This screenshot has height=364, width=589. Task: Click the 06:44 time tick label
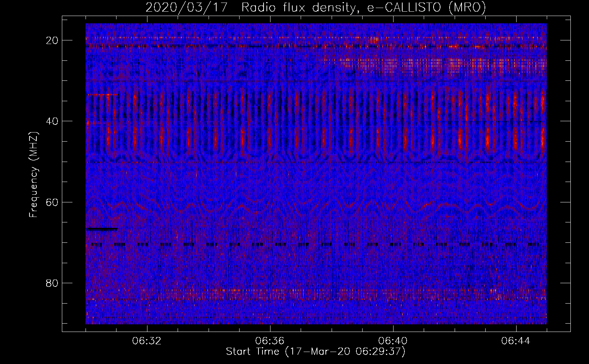(516, 341)
